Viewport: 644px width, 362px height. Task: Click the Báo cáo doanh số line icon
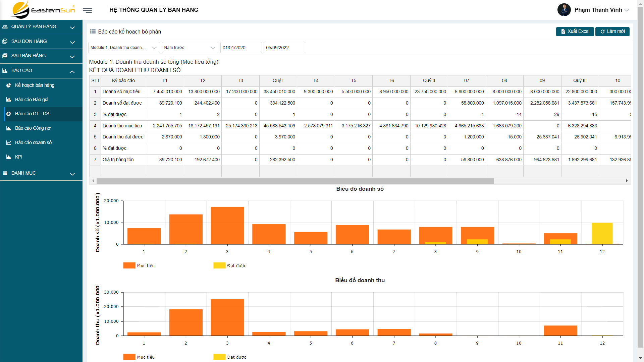pos(9,142)
